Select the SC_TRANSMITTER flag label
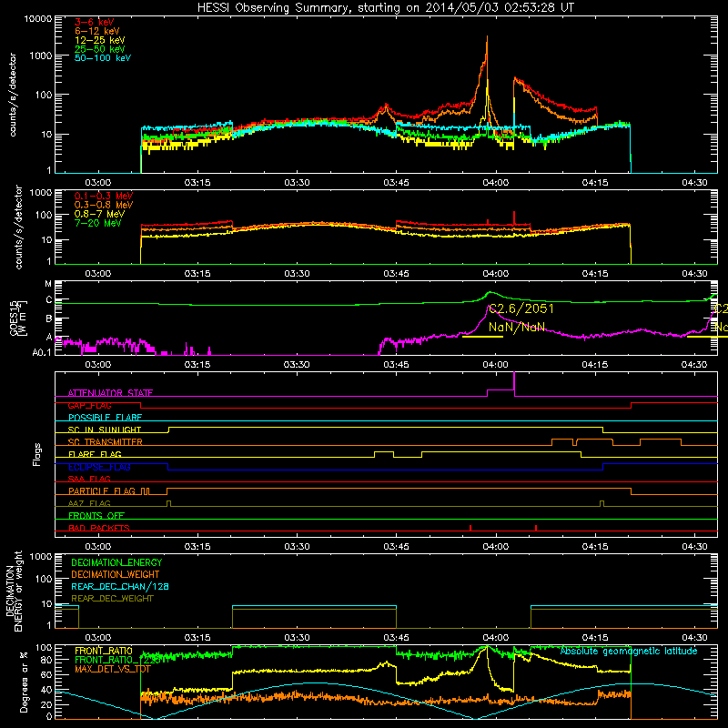 pos(105,442)
